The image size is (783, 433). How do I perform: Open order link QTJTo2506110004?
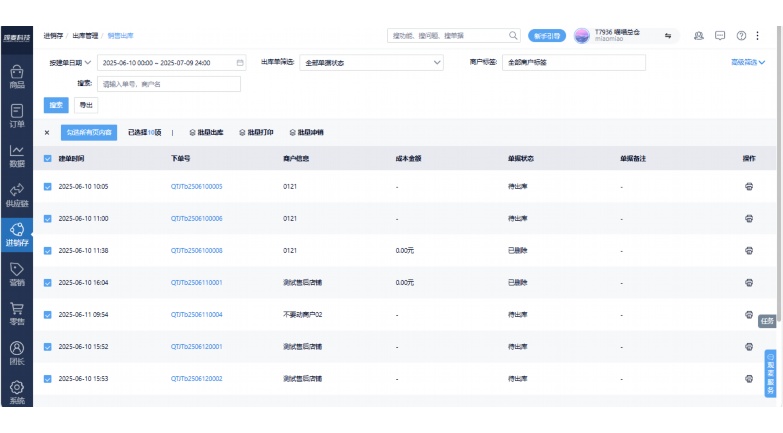pos(196,314)
